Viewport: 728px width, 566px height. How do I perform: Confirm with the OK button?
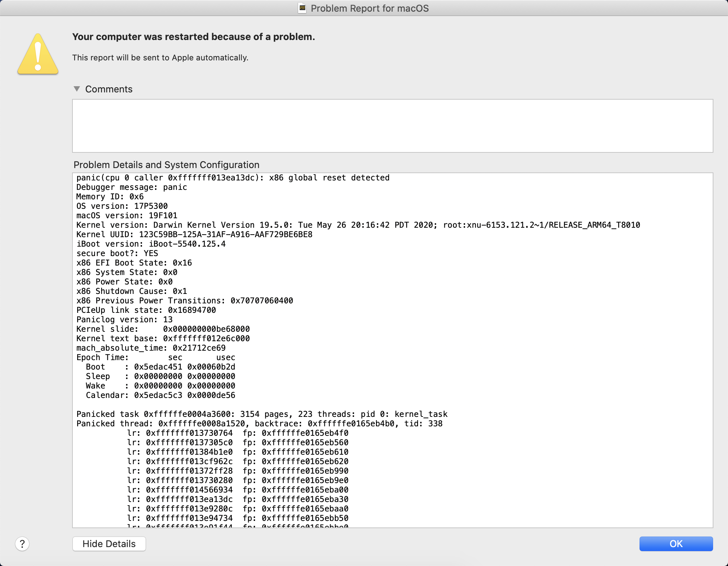pos(676,544)
